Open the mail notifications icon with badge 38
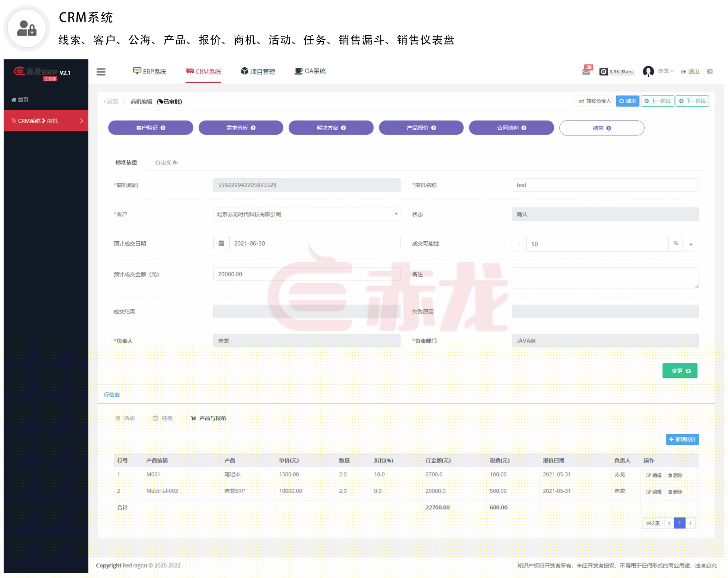Screen dimensions: 728x578 pos(586,72)
